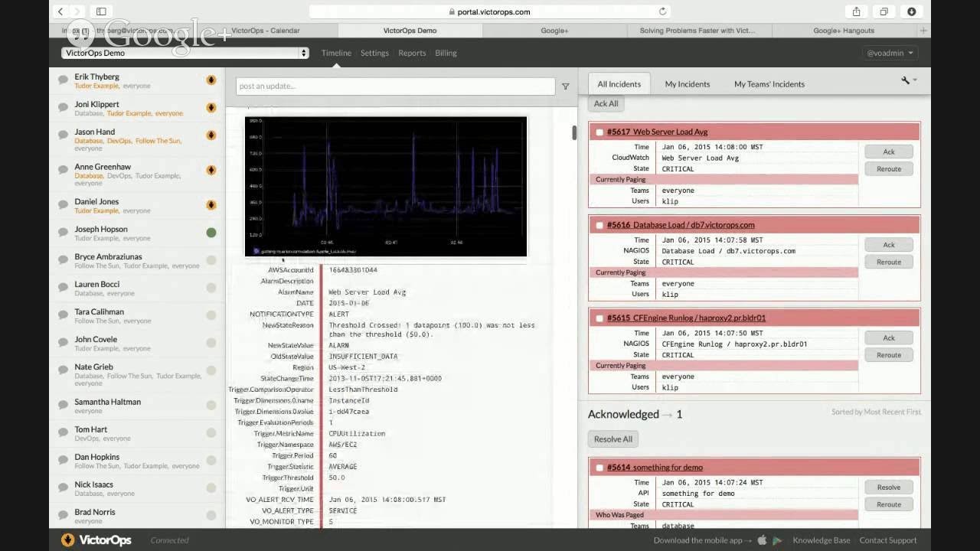Select the All Incidents tab

pyautogui.click(x=619, y=84)
